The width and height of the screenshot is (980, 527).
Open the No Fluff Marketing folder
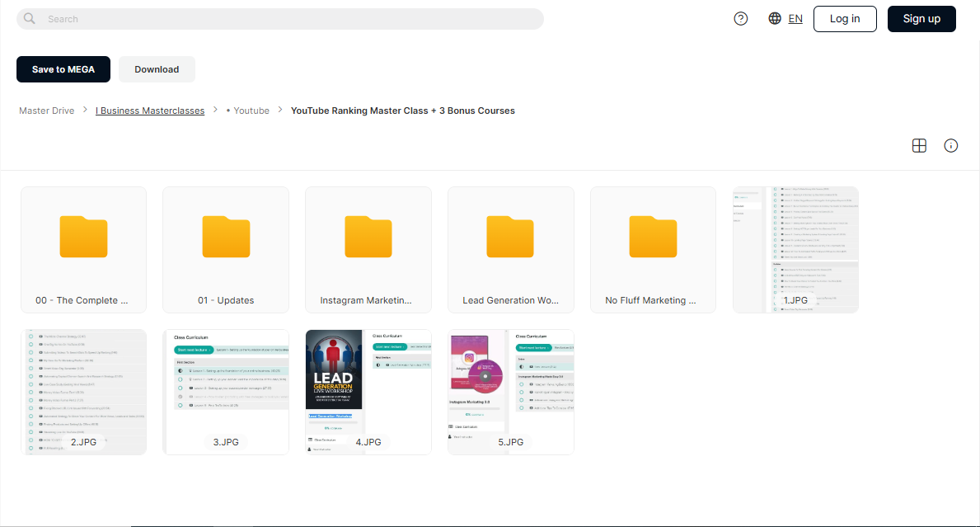pos(653,249)
